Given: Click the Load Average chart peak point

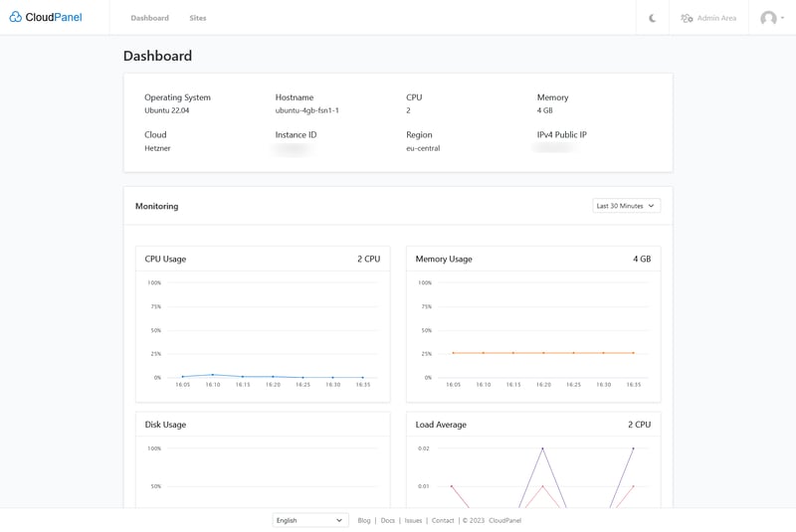Looking at the screenshot, I should click(x=542, y=448).
